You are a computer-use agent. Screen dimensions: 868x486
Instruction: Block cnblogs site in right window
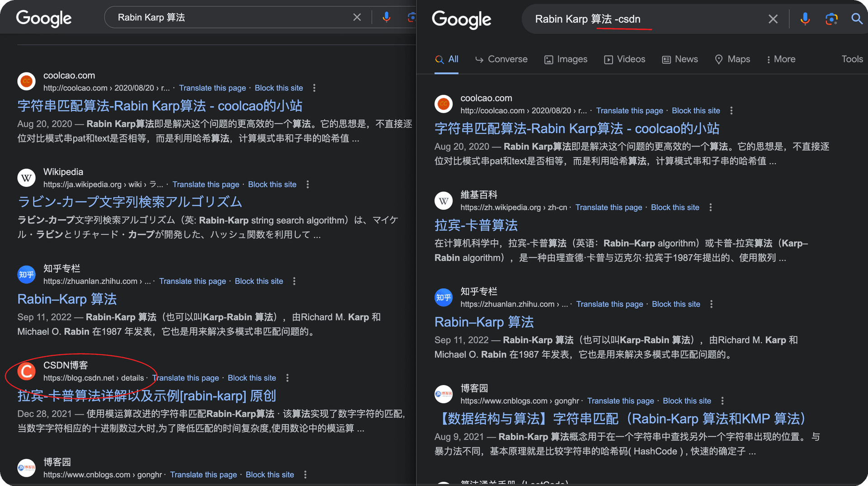click(x=687, y=401)
